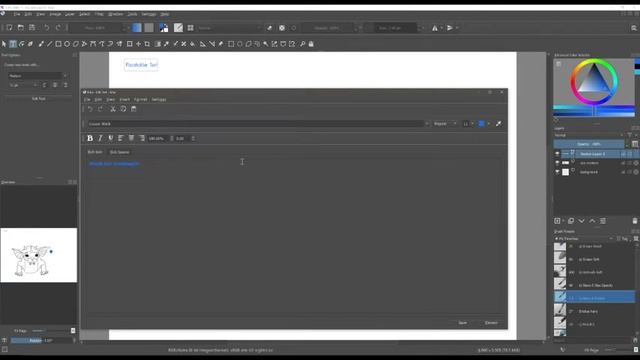
Task: Select the Rectangle tool
Action: point(58,44)
